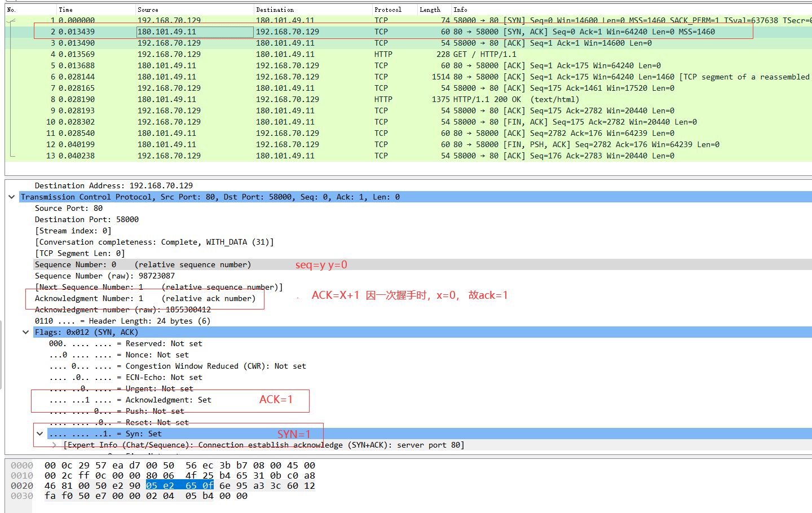Expand the Expert Info entry
The width and height of the screenshot is (812, 513).
(x=54, y=445)
